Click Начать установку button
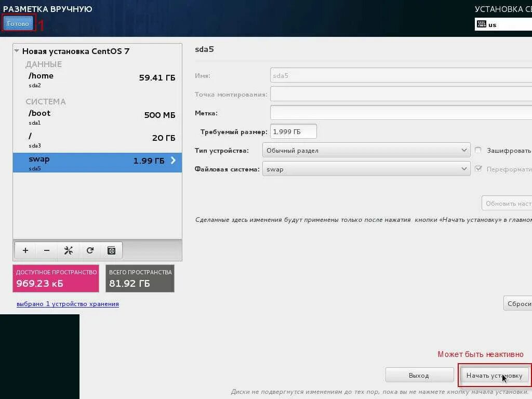This screenshot has height=399, width=532. pos(494,375)
